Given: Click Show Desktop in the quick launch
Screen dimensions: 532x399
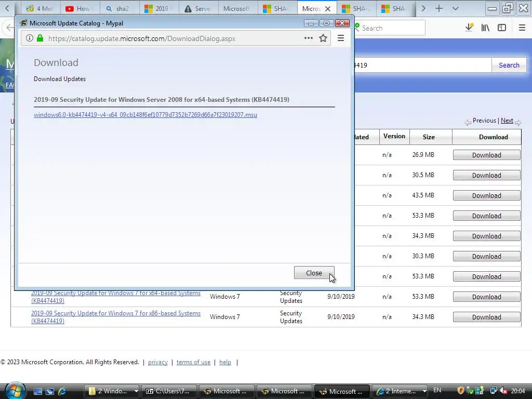Looking at the screenshot, I should point(37,391).
